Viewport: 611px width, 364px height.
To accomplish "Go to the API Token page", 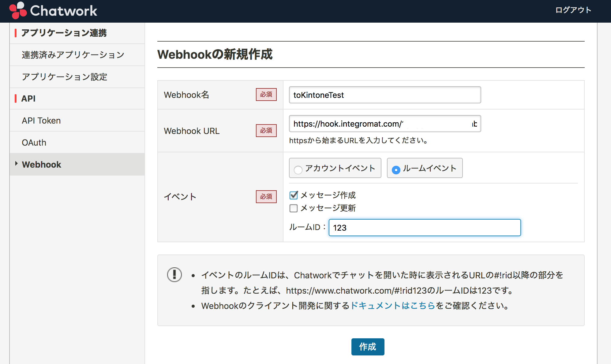I will pos(41,121).
